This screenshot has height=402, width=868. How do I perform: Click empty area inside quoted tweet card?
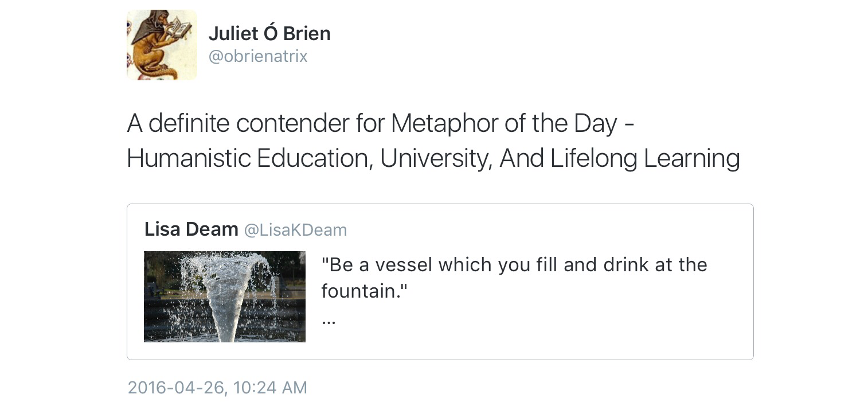(573, 327)
